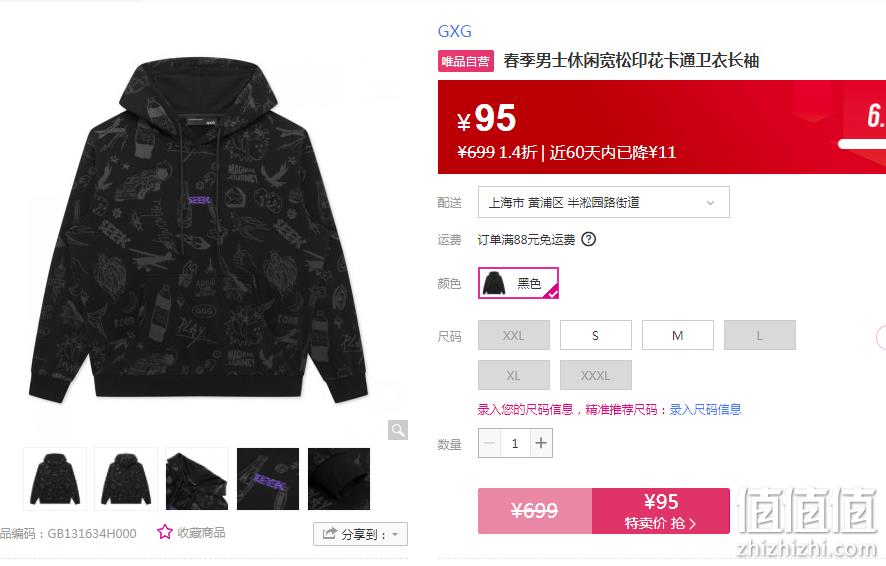View the purple logo close-up thumbnail
The image size is (886, 566).
coord(268,479)
